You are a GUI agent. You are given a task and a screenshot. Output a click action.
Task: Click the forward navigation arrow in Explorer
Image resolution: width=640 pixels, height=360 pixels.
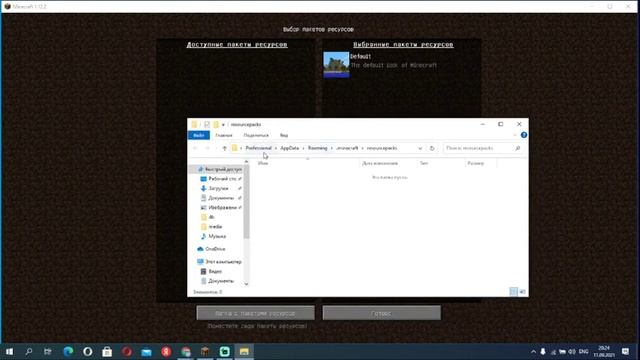(x=207, y=148)
